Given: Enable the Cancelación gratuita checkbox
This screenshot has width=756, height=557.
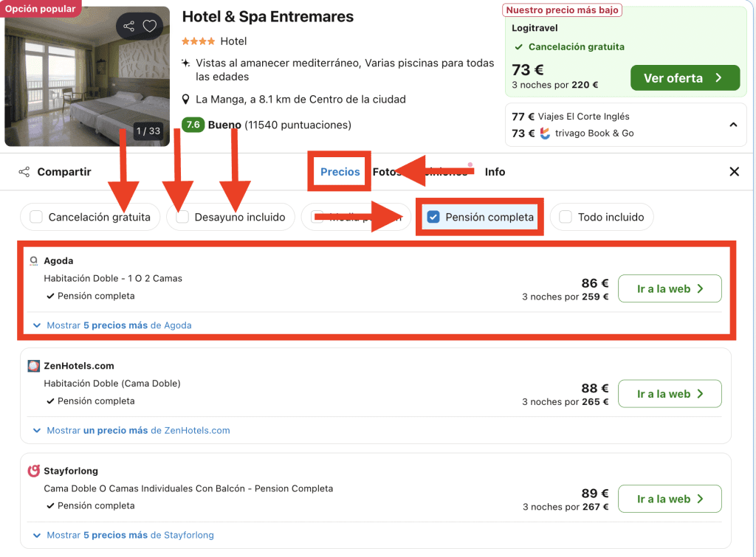Looking at the screenshot, I should [36, 218].
